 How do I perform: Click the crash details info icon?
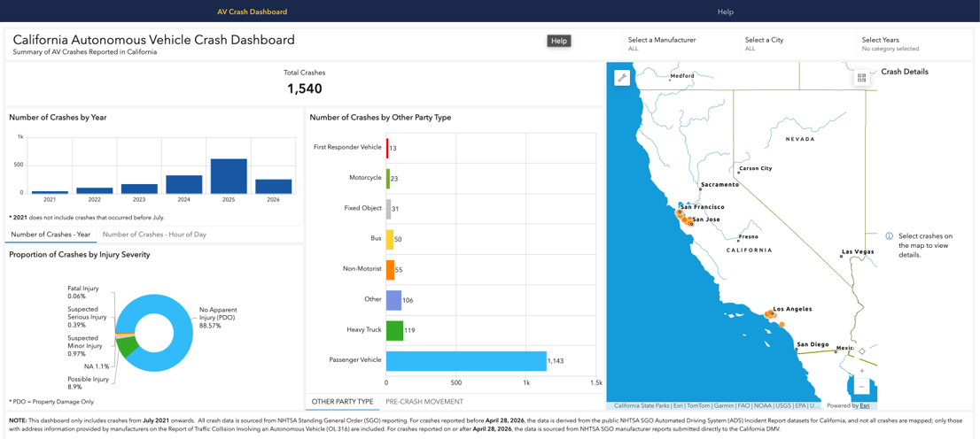point(889,236)
